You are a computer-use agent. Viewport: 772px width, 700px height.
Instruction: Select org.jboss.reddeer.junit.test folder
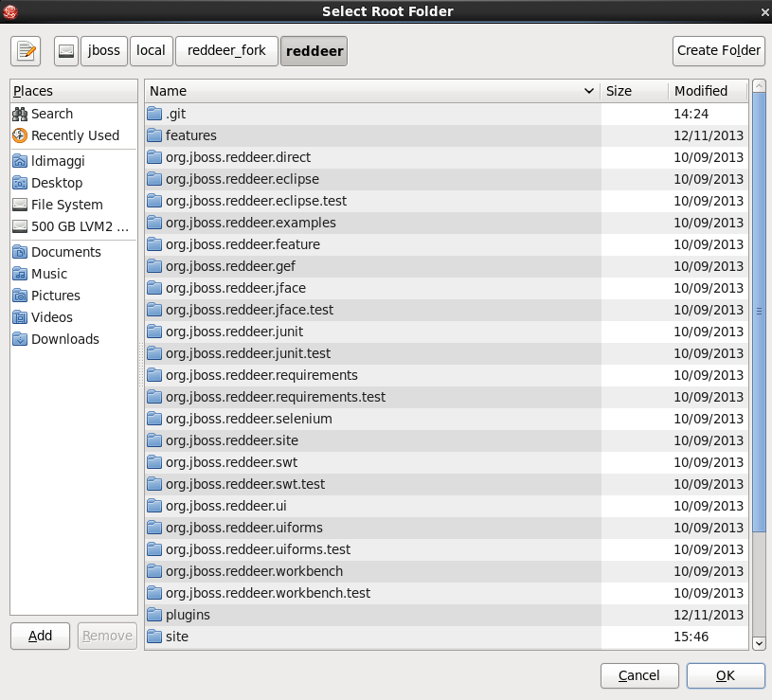pyautogui.click(x=446, y=353)
